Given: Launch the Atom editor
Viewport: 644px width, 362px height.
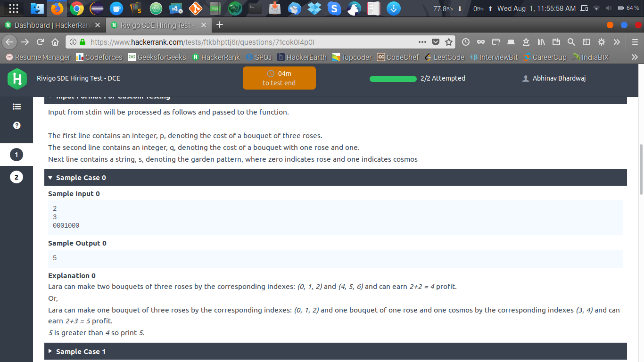Looking at the screenshot, I should [x=156, y=8].
